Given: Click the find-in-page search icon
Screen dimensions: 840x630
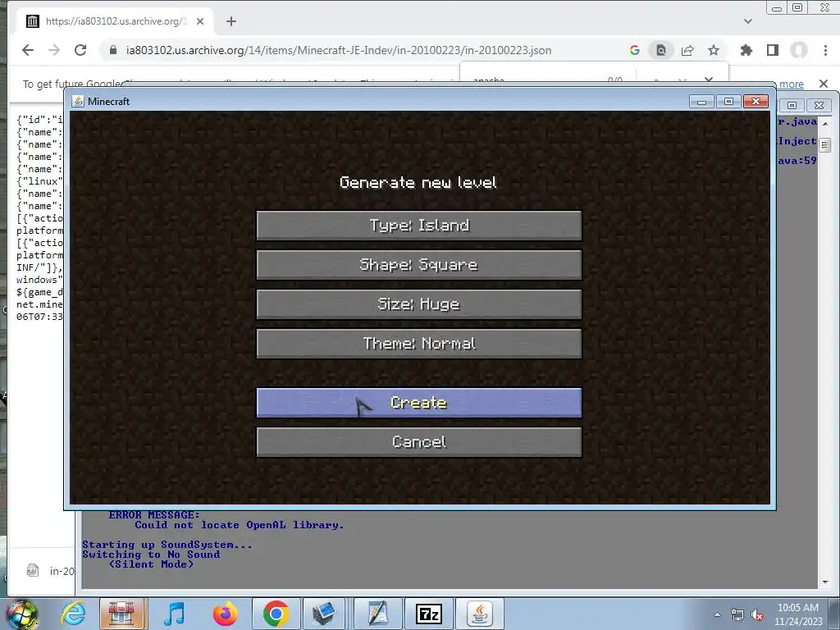Looking at the screenshot, I should (661, 50).
